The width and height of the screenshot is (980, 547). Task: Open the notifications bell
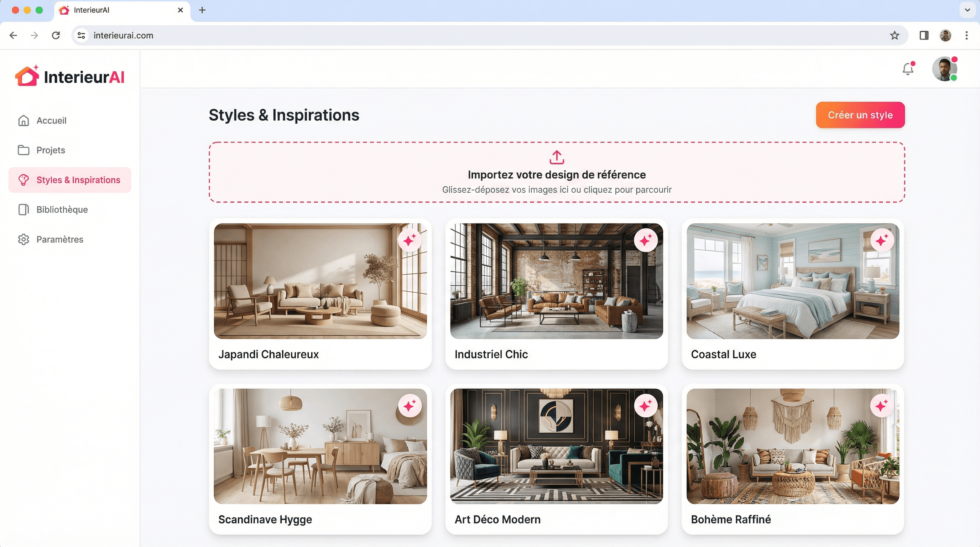click(908, 69)
